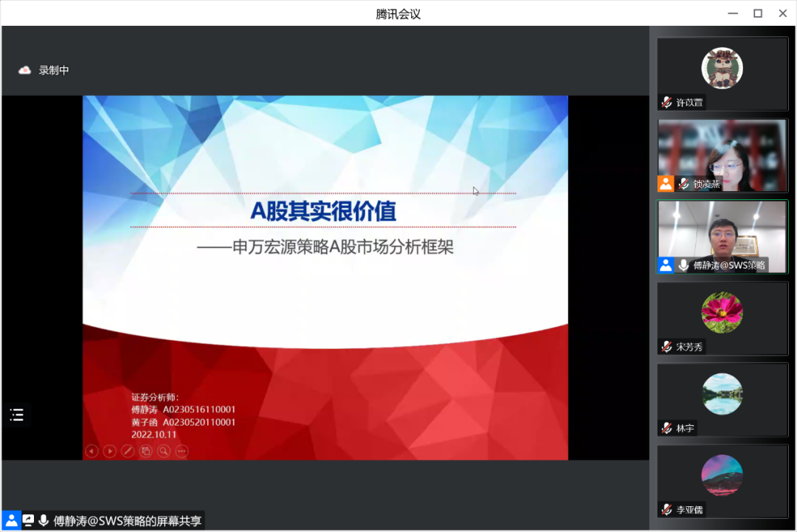Open the see-all-slides icon on the slide
The image size is (797, 532).
146,451
